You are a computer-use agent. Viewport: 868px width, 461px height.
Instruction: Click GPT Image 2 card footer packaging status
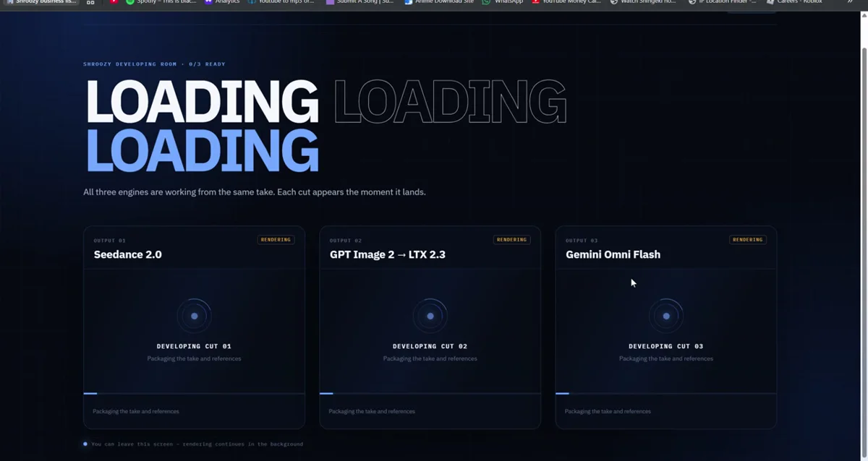(x=372, y=411)
